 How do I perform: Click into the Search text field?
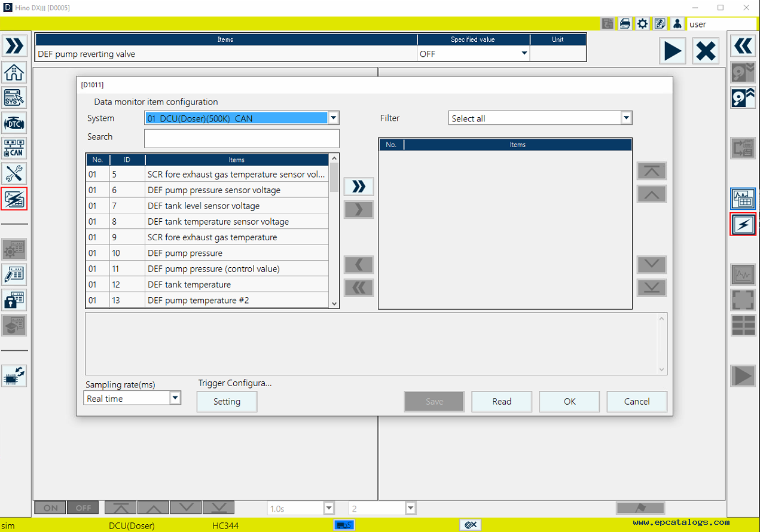click(242, 139)
